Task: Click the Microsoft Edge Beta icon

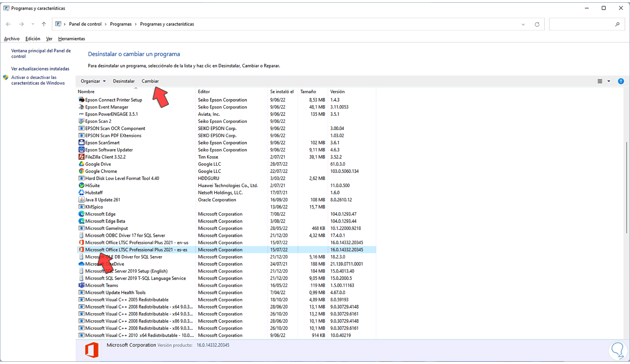Action: tap(81, 221)
